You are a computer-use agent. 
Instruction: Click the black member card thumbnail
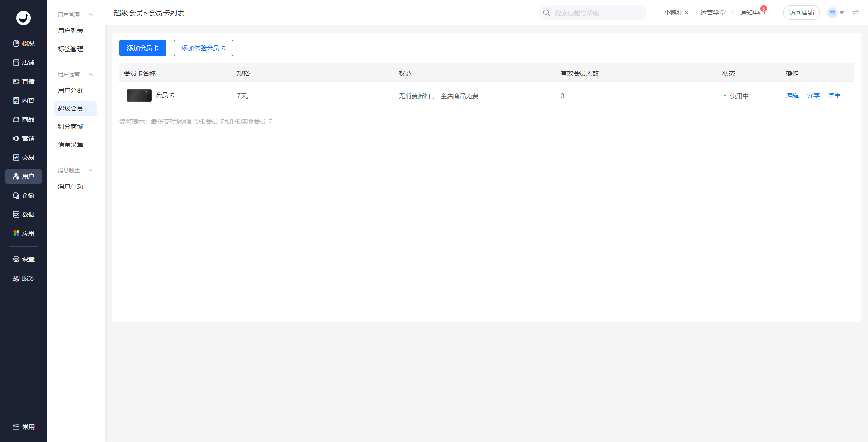139,95
